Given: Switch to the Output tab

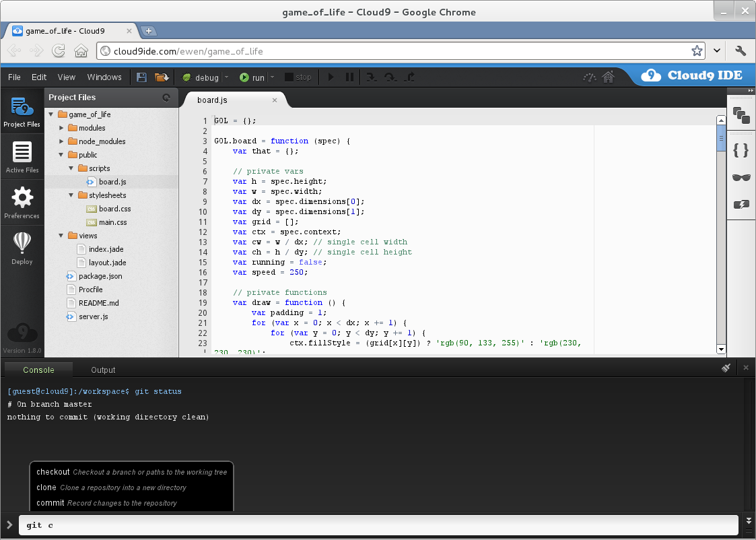Looking at the screenshot, I should 103,370.
